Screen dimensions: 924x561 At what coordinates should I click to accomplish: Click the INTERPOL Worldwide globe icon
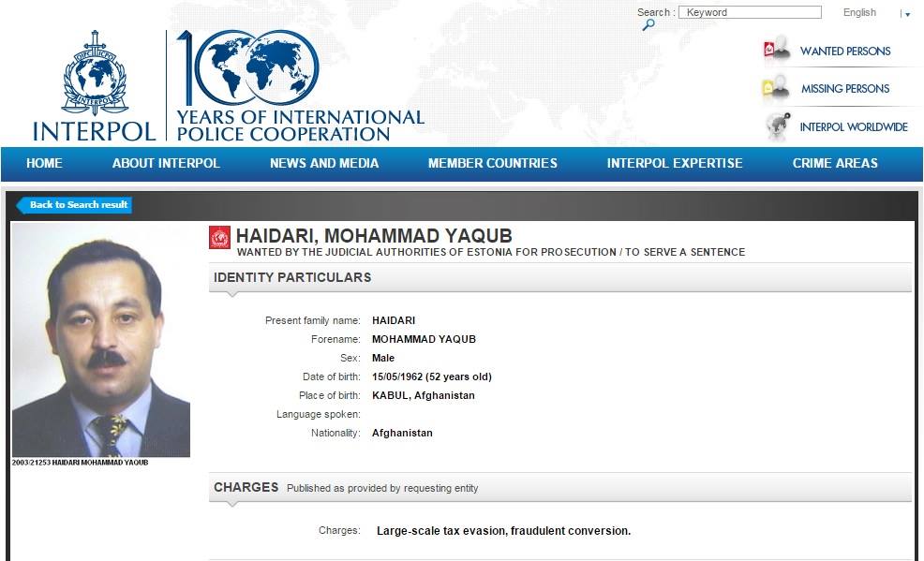778,126
